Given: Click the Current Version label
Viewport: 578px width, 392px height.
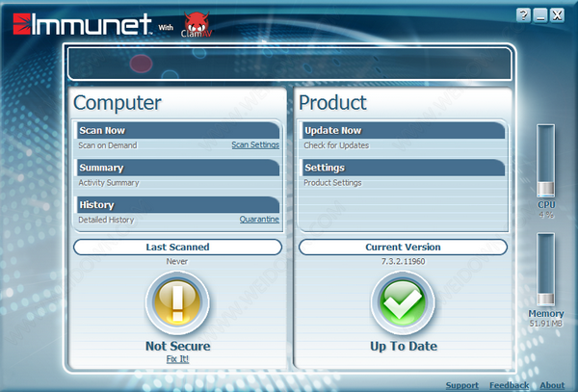Looking at the screenshot, I should pos(403,248).
